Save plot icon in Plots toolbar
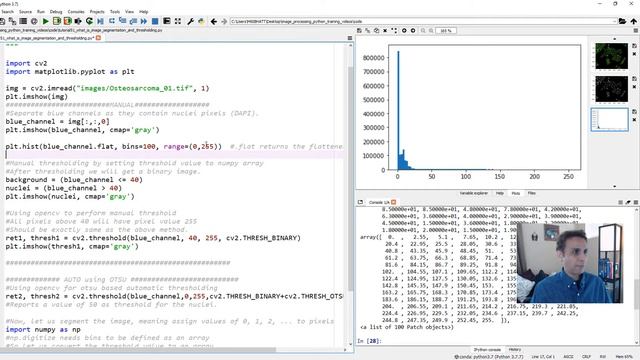This screenshot has height=360, width=640. (359, 31)
